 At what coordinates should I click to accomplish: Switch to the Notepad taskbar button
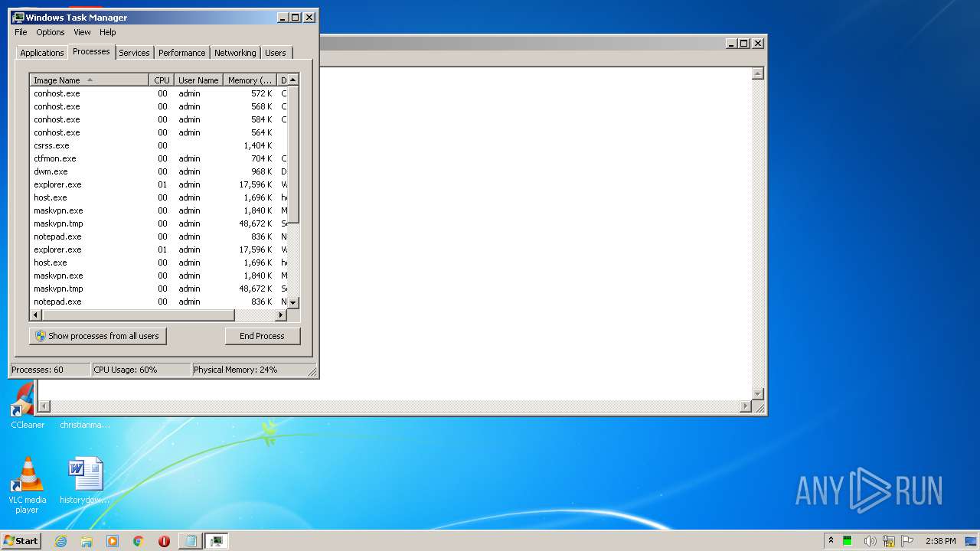(191, 541)
